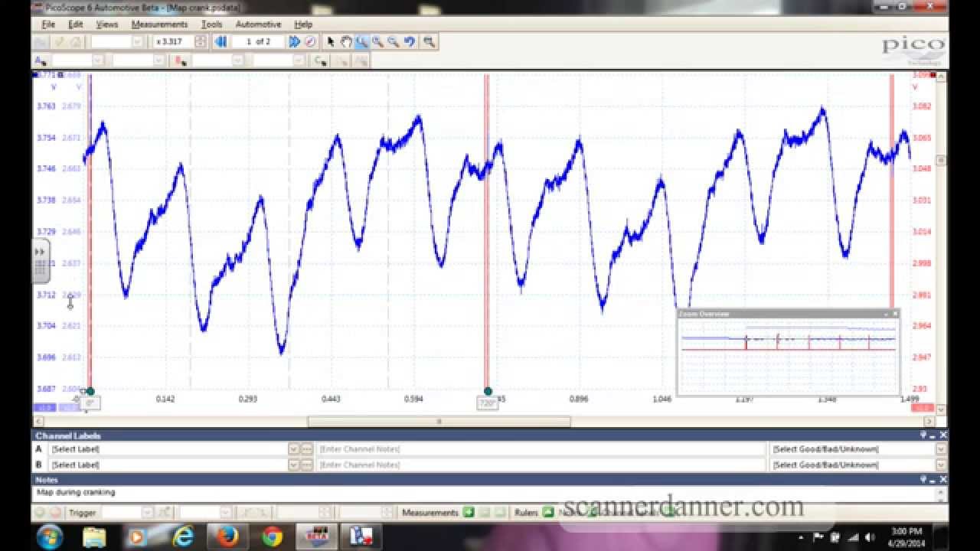Image resolution: width=980 pixels, height=551 pixels.
Task: Open Channel A options button
Action: 41,60
